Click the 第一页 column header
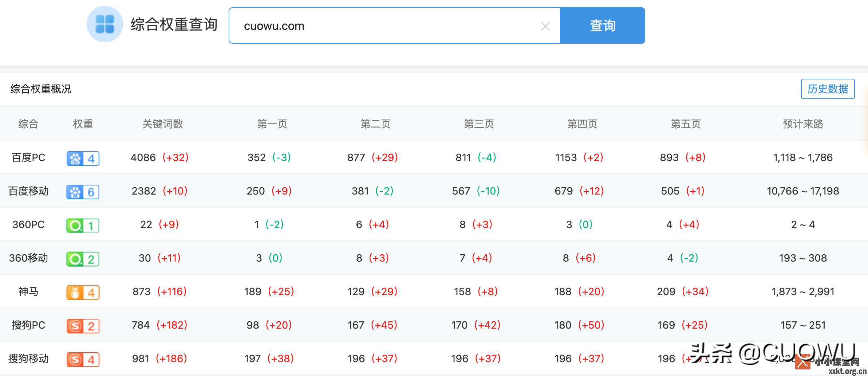868x376 pixels. click(x=272, y=124)
